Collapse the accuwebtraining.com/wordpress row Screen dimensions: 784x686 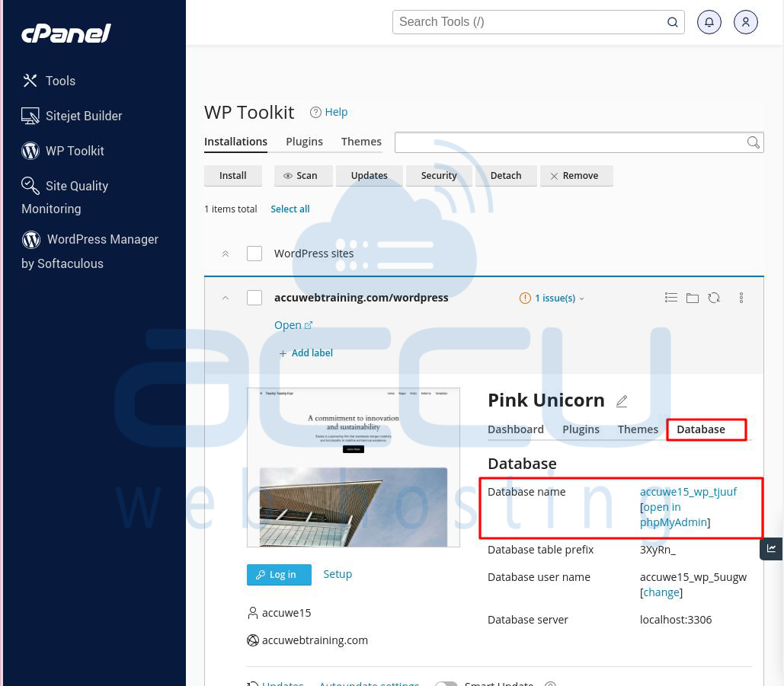(226, 298)
